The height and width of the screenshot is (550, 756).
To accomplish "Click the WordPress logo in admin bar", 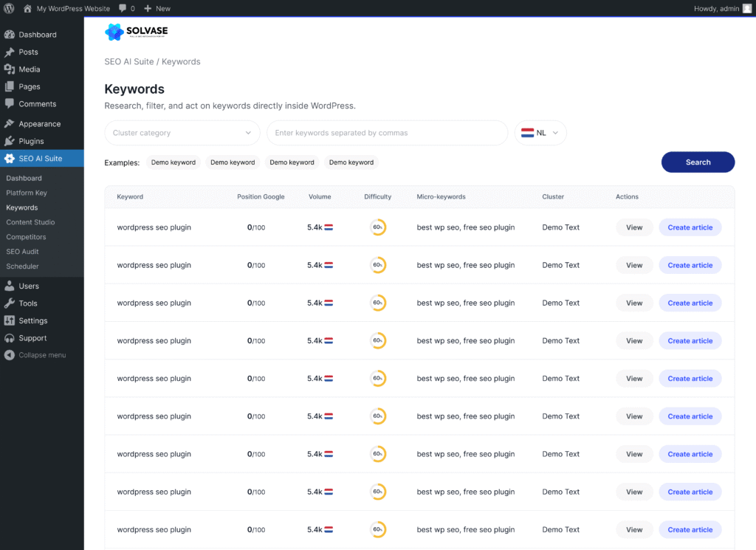I will tap(9, 9).
